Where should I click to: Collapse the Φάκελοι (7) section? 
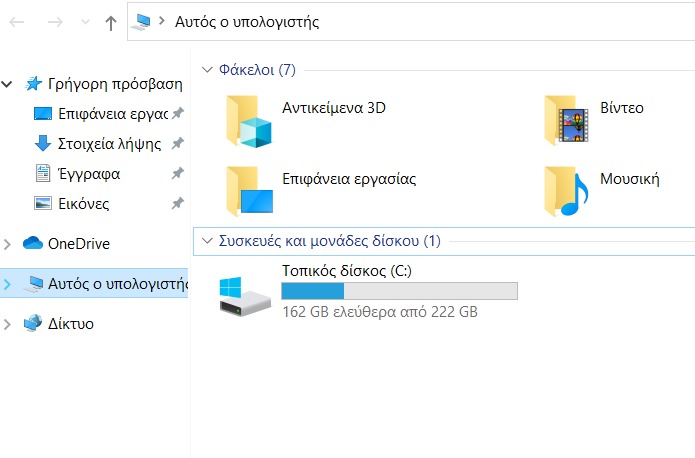[207, 70]
